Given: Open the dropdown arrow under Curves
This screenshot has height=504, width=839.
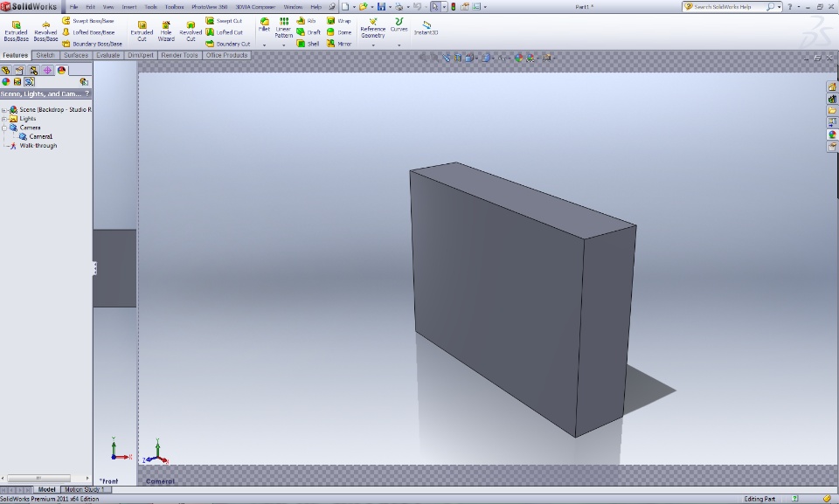Looking at the screenshot, I should tap(399, 45).
